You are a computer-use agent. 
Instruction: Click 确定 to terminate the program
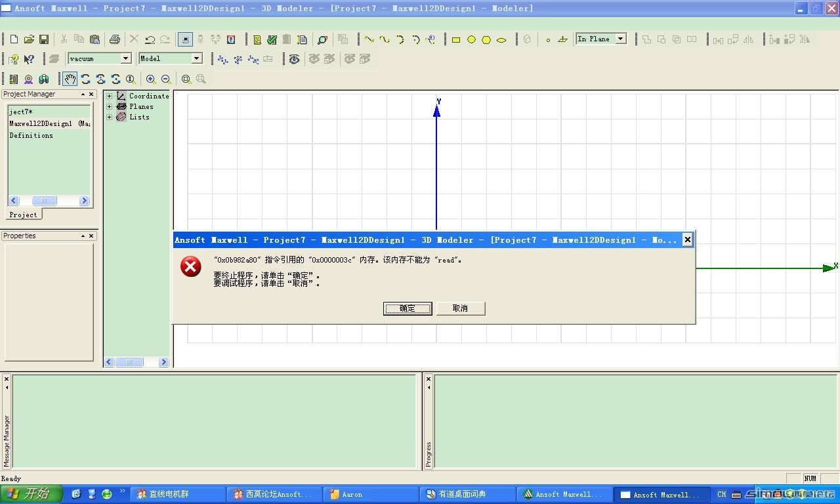(408, 308)
